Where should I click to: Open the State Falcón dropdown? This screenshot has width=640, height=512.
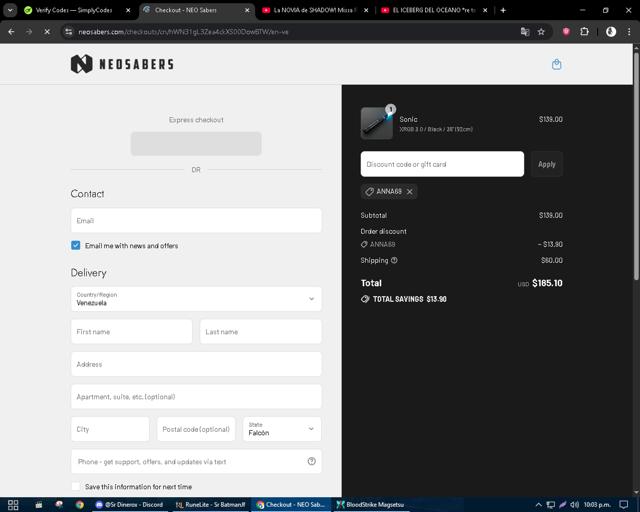coord(282,429)
